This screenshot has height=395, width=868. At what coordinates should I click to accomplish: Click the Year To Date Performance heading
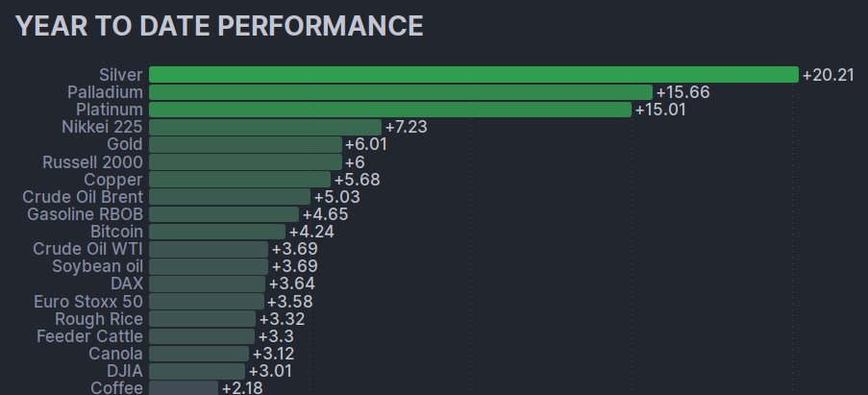219,26
